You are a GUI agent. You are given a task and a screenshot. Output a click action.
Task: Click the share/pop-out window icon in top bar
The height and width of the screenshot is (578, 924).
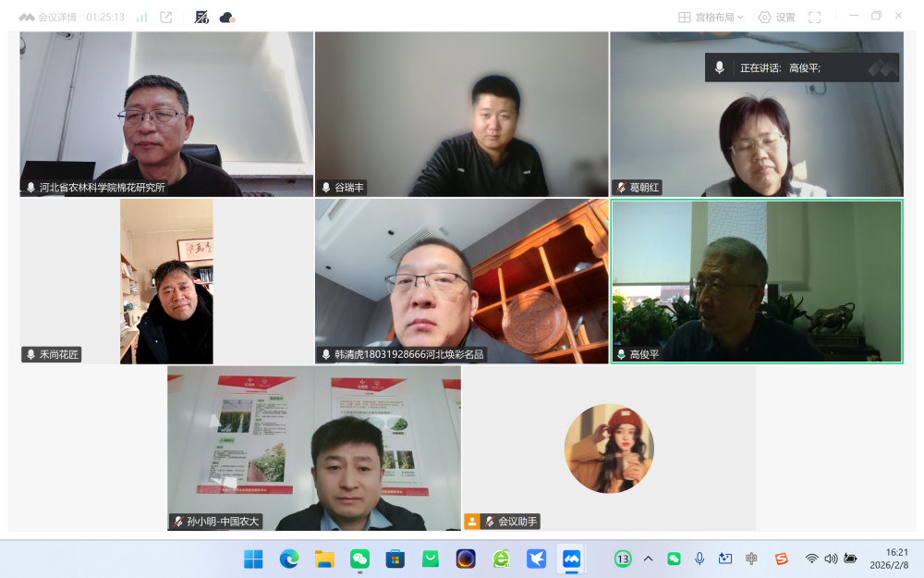(x=166, y=17)
